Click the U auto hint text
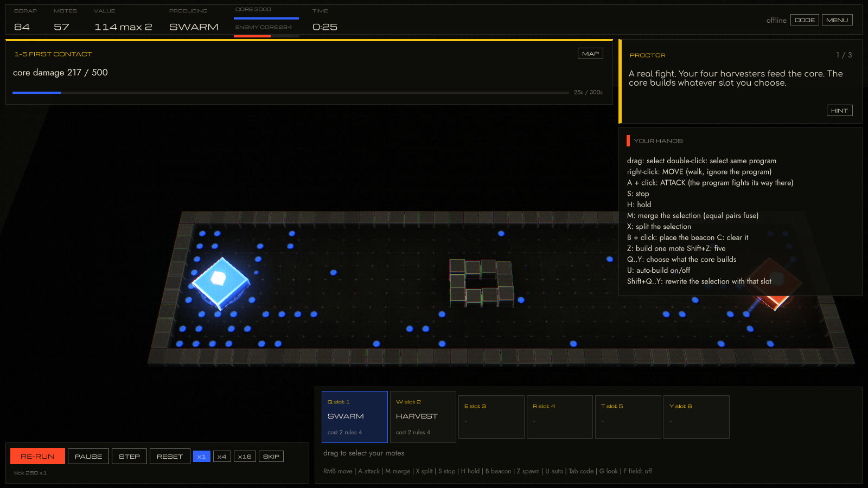The image size is (868, 488). point(554,471)
